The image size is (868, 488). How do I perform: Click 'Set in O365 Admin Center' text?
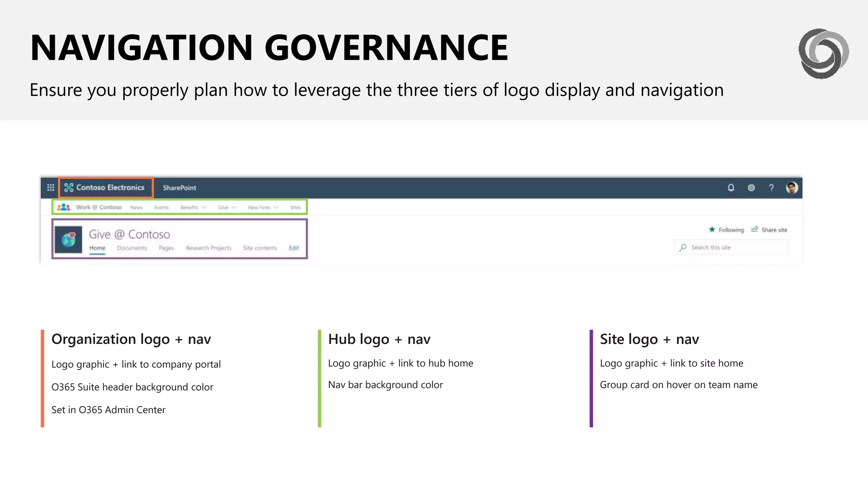(108, 410)
